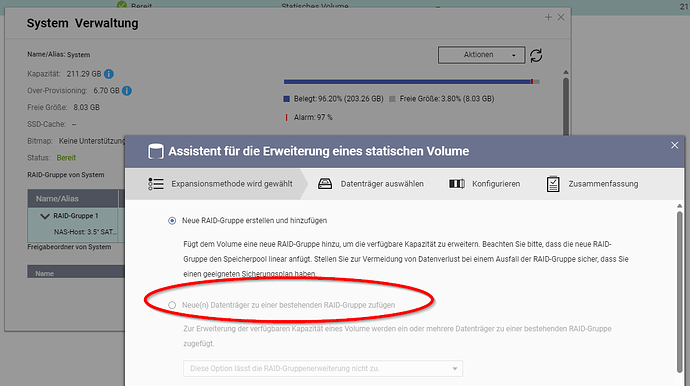Click the plus icon of System Verwaltung window

548,17
